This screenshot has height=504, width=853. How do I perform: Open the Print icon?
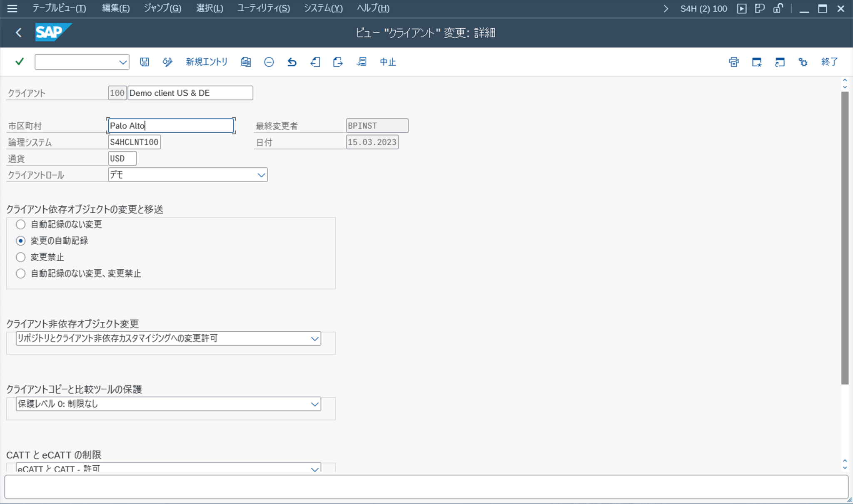tap(733, 62)
